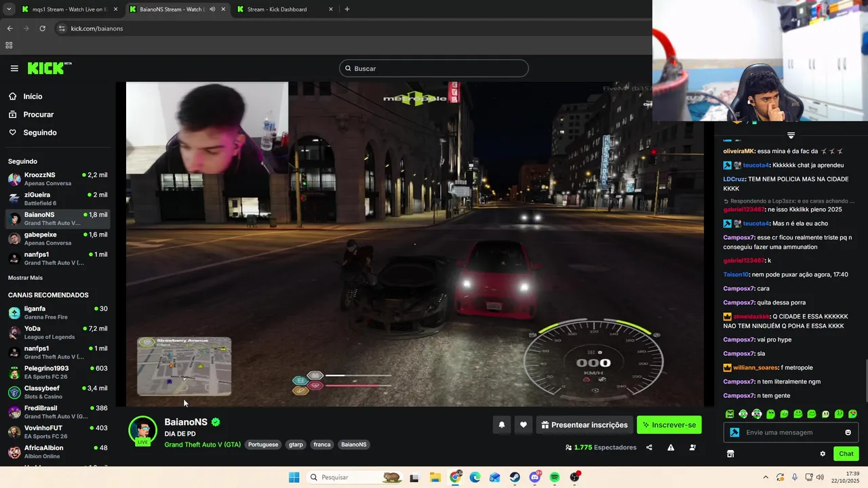The width and height of the screenshot is (868, 488).
Task: Open Grand Theft Auto V (GTA) category link
Action: (x=203, y=445)
